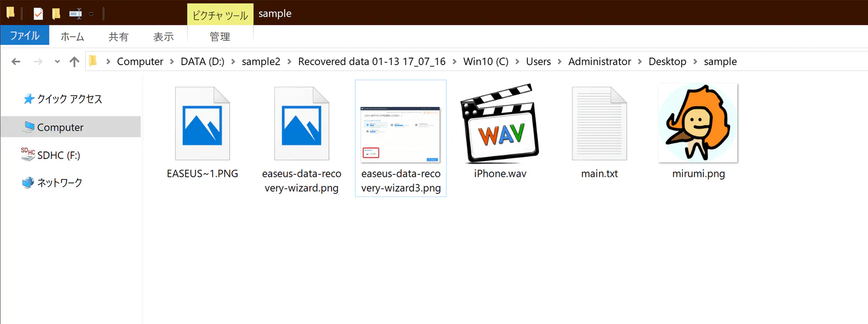This screenshot has width=868, height=324.
Task: Select クイック アクセス in navigation pane
Action: (x=69, y=99)
